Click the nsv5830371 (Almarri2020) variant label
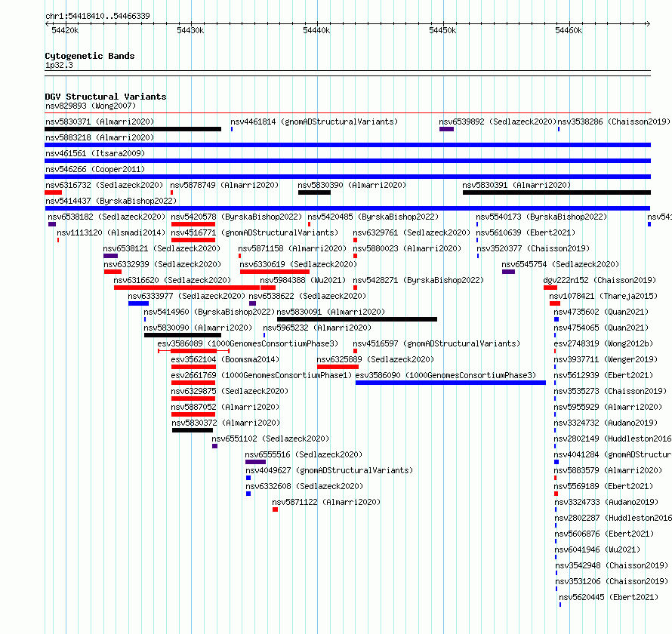The image size is (672, 634). [x=100, y=122]
